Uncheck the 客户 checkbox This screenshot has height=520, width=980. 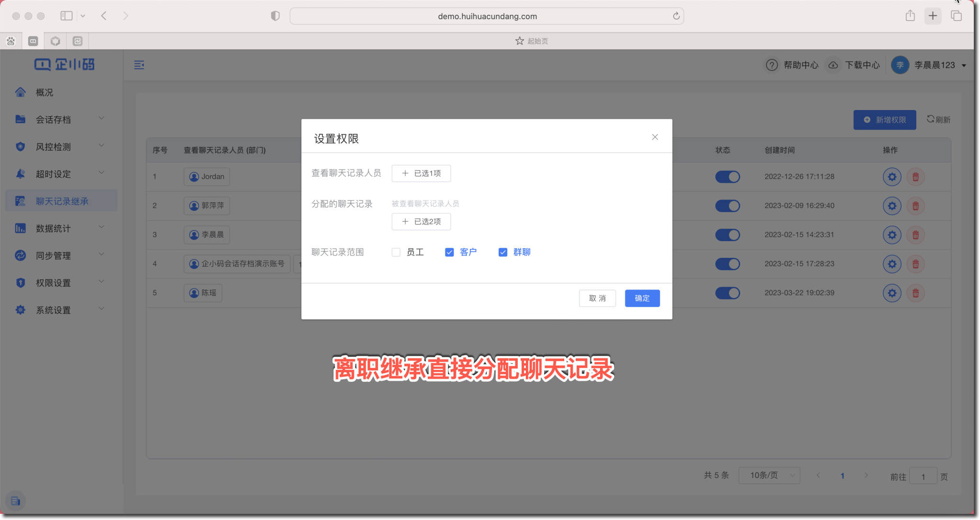449,252
